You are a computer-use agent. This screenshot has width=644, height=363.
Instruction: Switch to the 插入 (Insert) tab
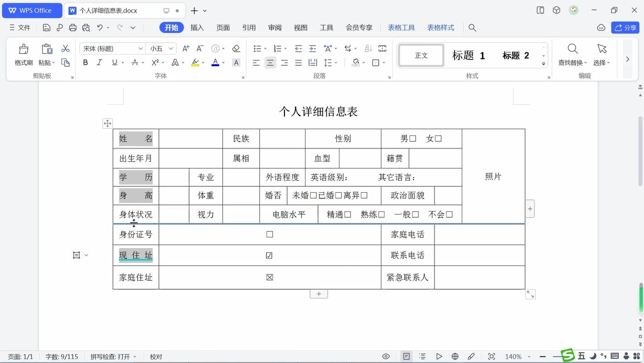(x=197, y=28)
